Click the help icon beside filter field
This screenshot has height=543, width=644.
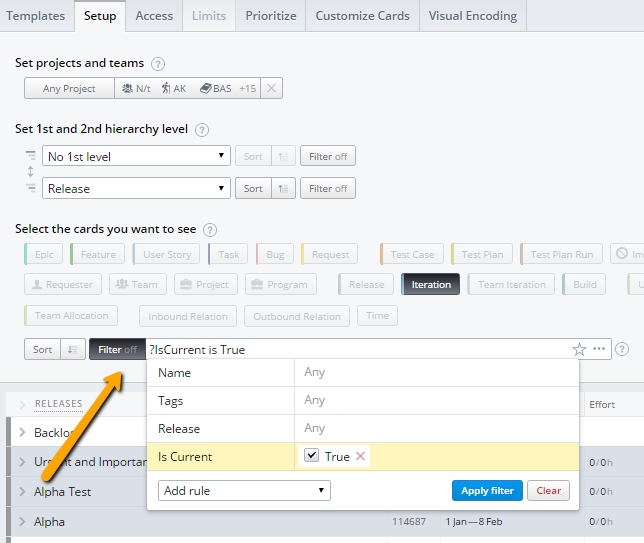622,349
